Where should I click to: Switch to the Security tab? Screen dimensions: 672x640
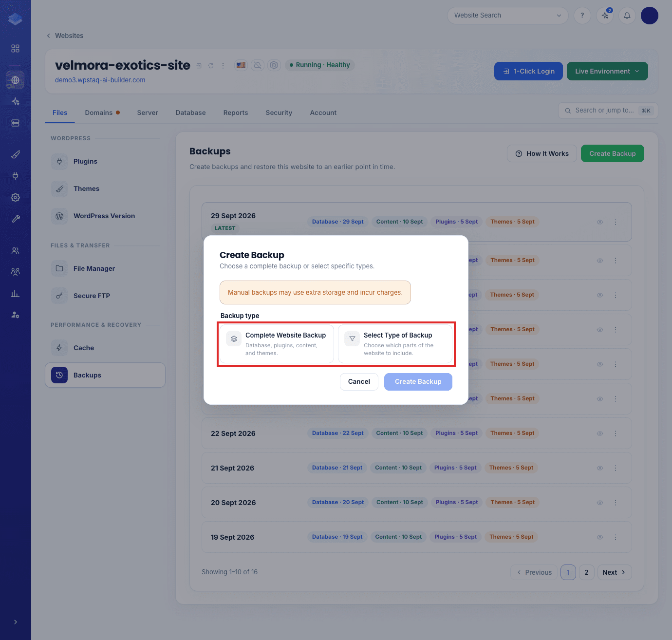point(279,113)
